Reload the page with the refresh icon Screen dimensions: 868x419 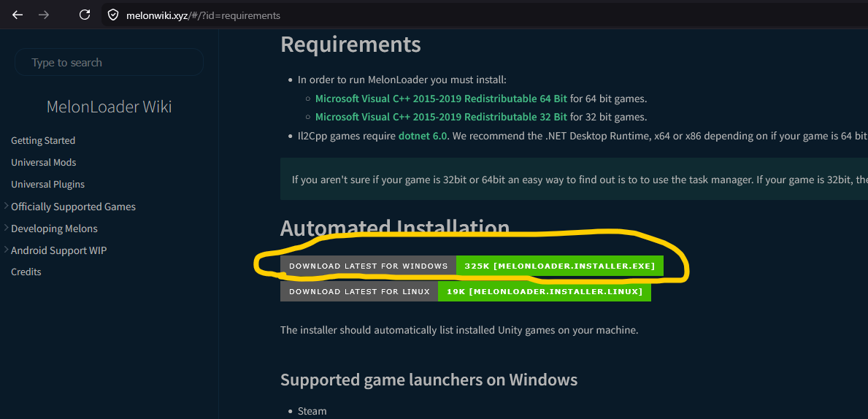pyautogui.click(x=85, y=15)
